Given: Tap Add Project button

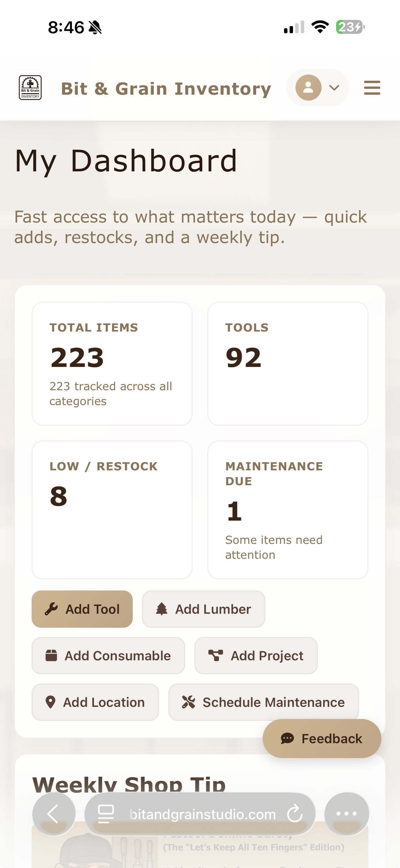Looking at the screenshot, I should (x=256, y=655).
